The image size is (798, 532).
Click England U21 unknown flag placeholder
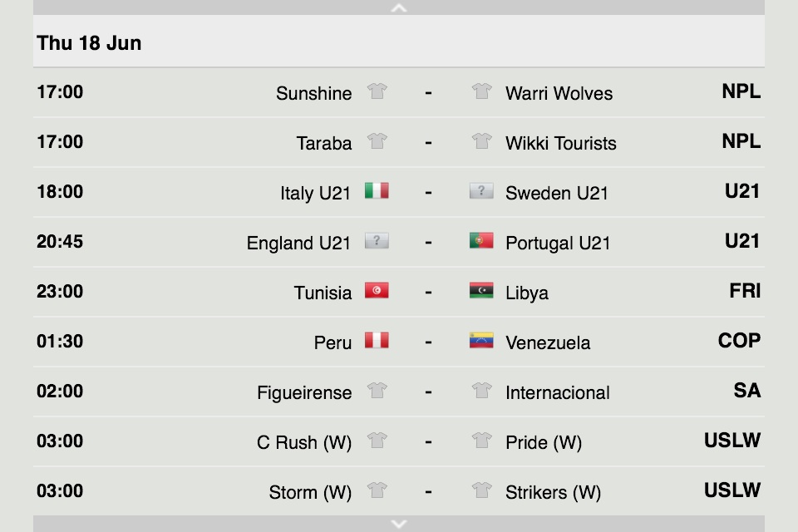377,241
